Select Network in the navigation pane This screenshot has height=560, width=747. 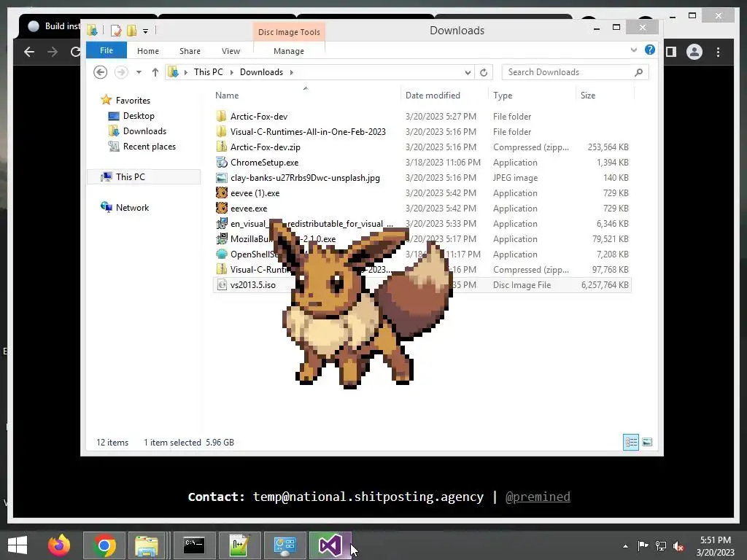click(125, 207)
